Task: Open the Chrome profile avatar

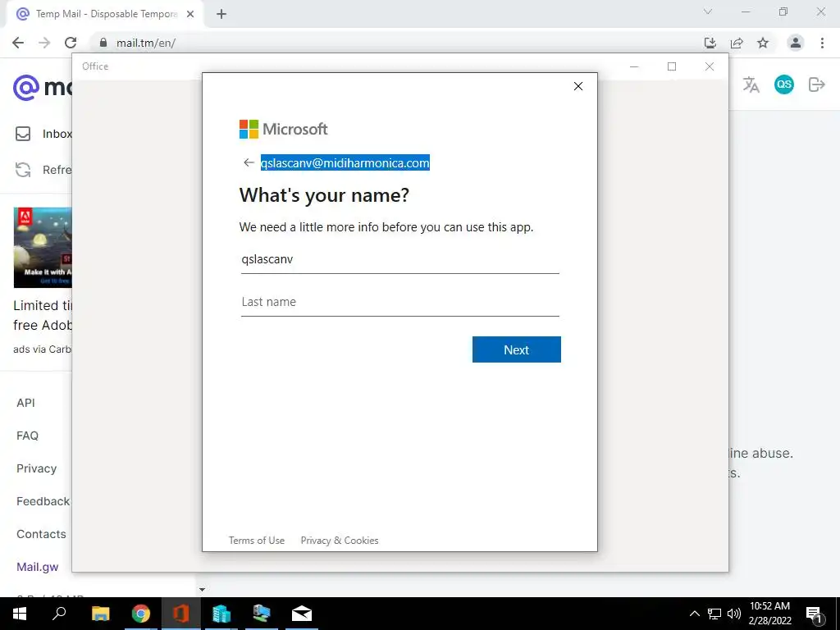Action: [x=796, y=43]
